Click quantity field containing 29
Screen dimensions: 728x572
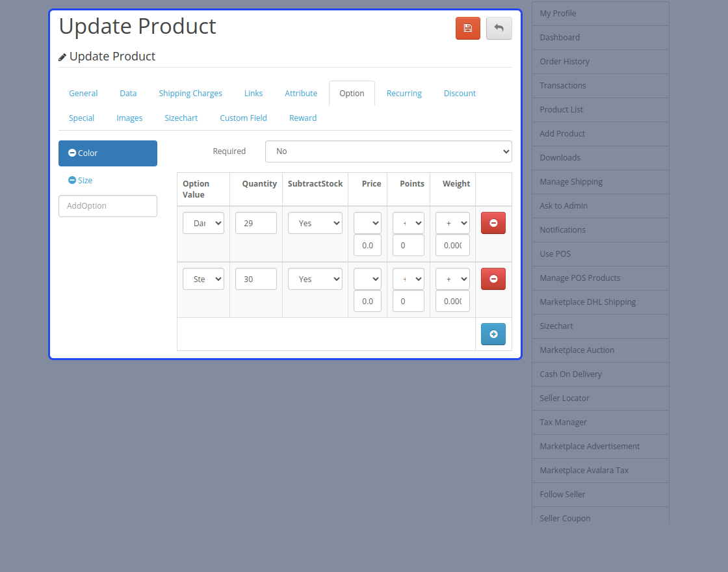coord(256,223)
